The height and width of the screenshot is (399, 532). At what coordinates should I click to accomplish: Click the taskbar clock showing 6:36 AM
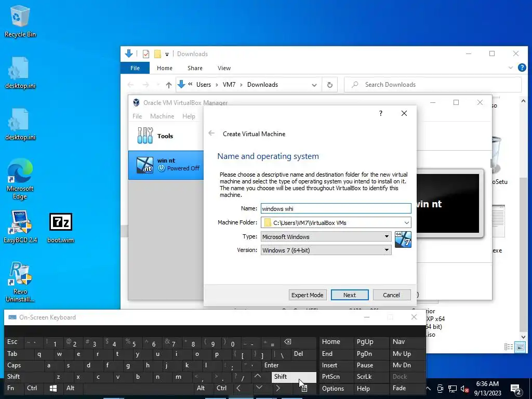[487, 389]
